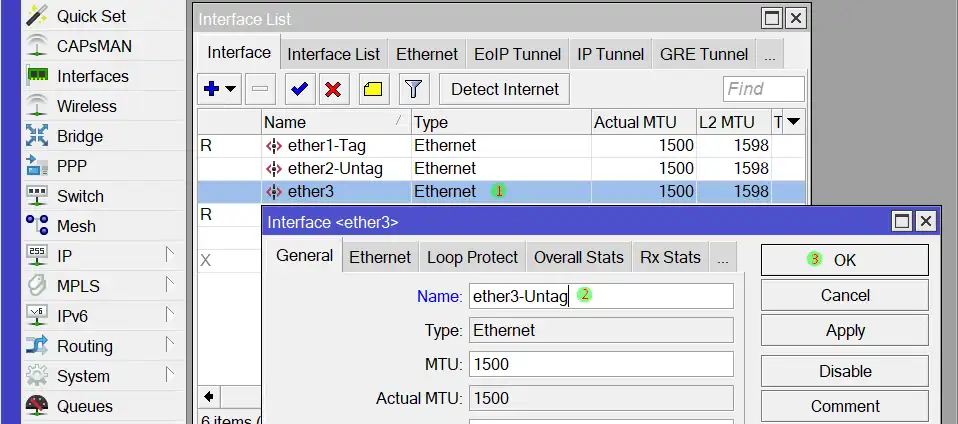
Task: Click the Find search box
Action: click(763, 89)
